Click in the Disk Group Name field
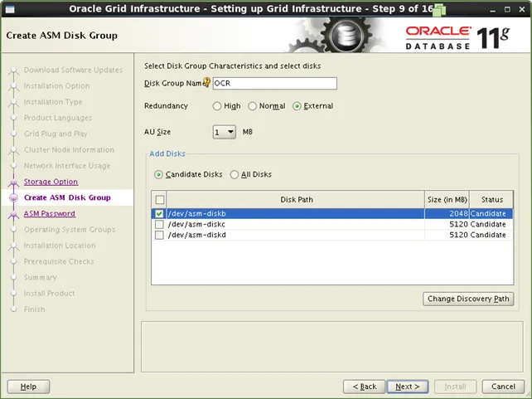This screenshot has width=532, height=399. point(274,83)
